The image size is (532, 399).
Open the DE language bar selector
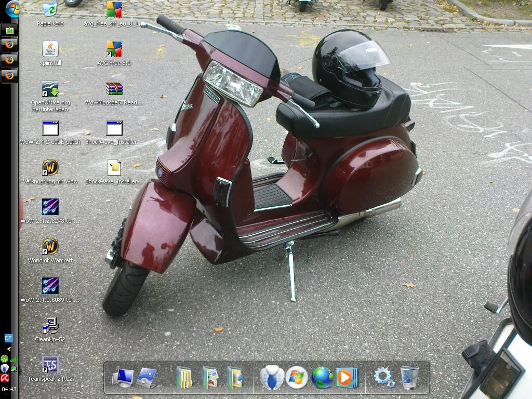click(8, 338)
